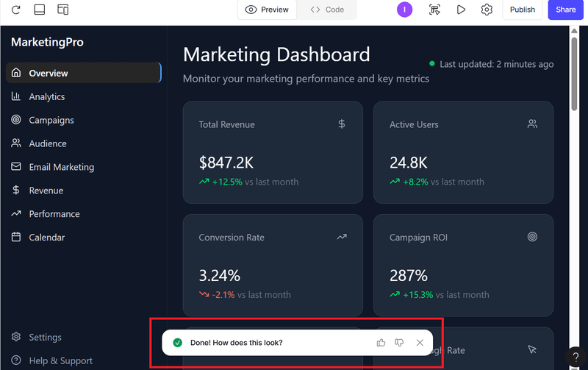Viewport: 588px width, 370px height.
Task: Click the refresh icon in top toolbar
Action: click(16, 10)
